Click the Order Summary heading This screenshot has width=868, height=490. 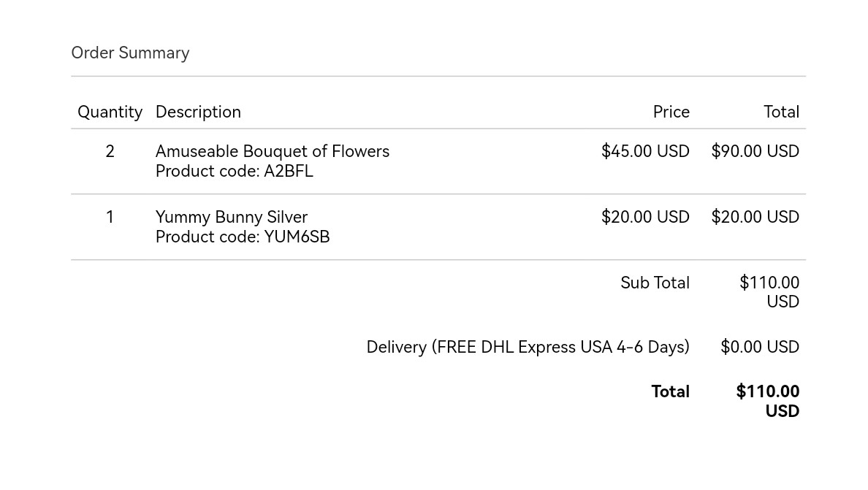pos(130,53)
